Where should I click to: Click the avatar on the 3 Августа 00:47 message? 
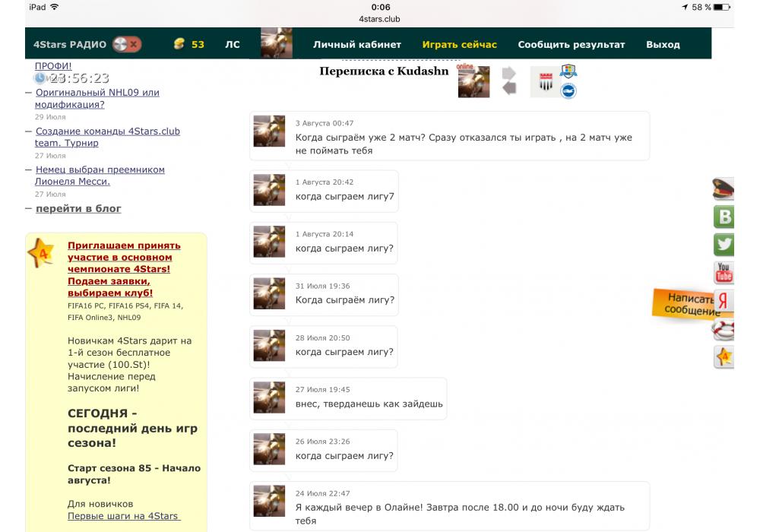pos(270,131)
